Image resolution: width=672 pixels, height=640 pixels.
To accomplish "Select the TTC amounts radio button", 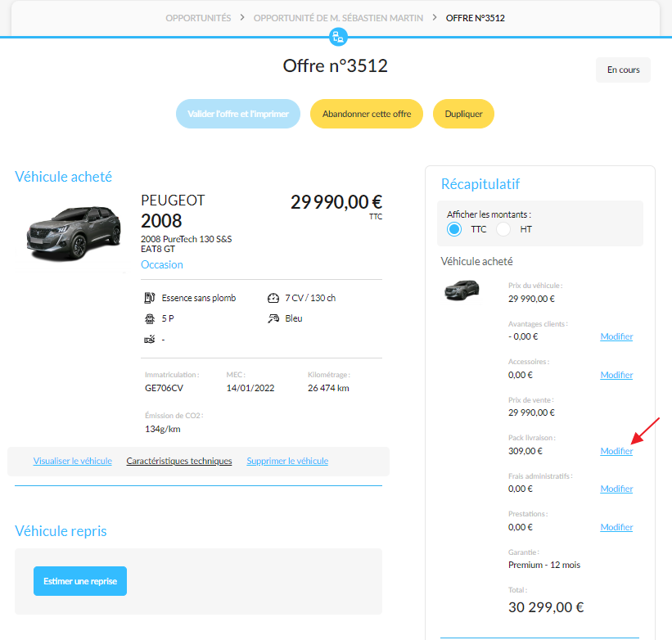I will tap(453, 229).
